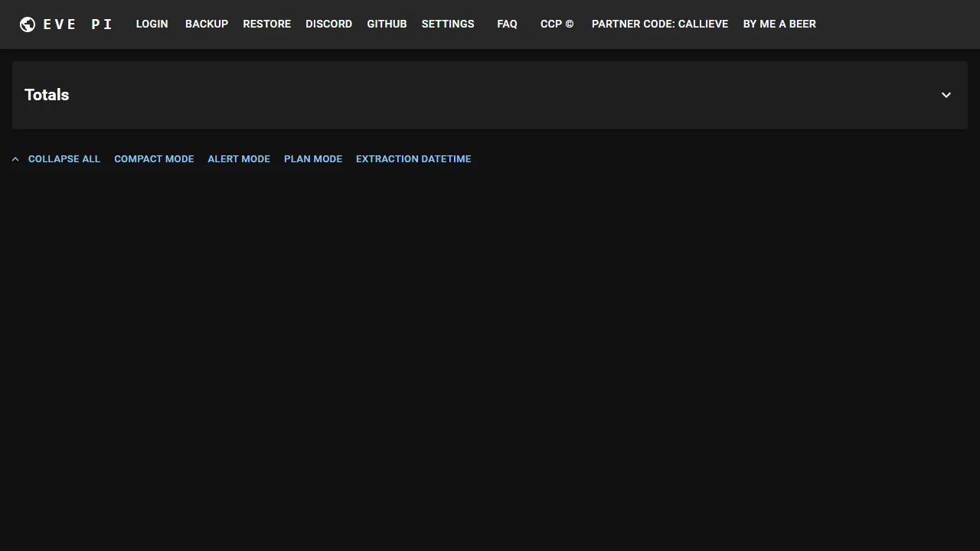Click Collapse All
980x551 pixels.
64,158
